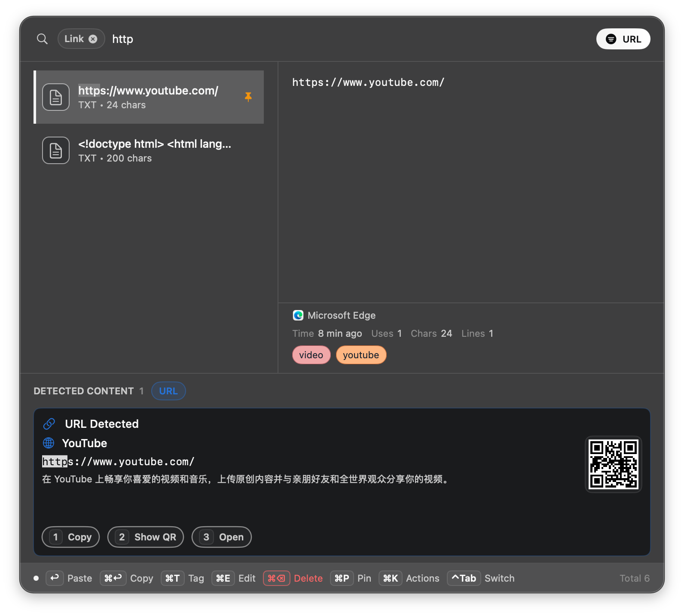Click the URL Detected heading

[x=102, y=424]
